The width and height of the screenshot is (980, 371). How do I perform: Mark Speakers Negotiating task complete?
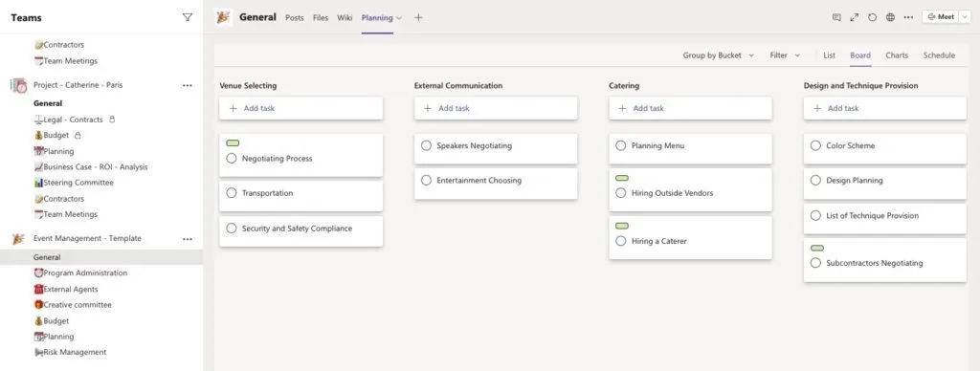426,145
